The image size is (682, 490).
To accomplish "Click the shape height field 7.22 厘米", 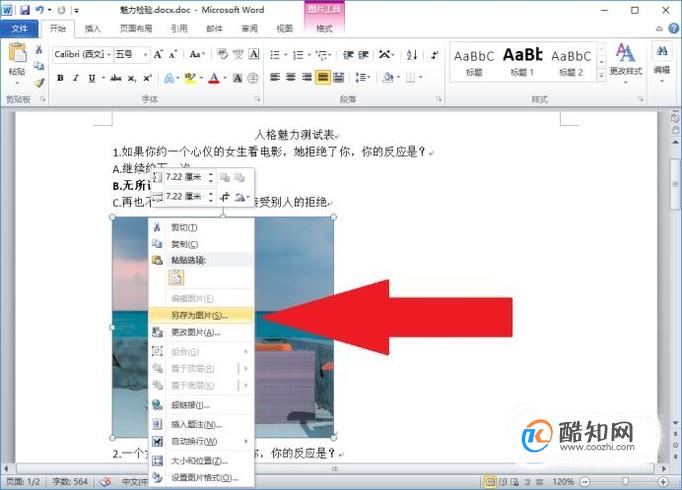I will coord(185,177).
